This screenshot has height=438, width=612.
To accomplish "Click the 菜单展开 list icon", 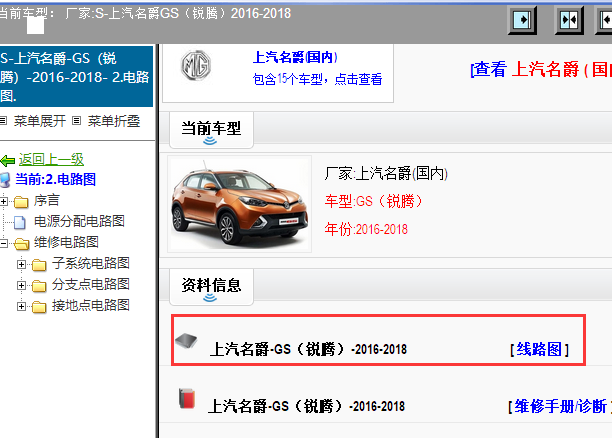I will 4,121.
